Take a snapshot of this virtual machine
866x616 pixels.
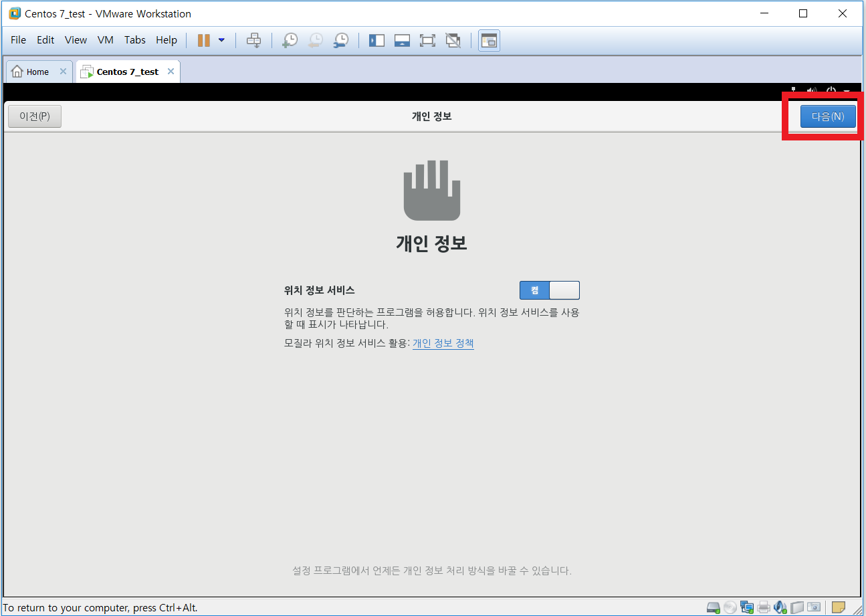(290, 40)
